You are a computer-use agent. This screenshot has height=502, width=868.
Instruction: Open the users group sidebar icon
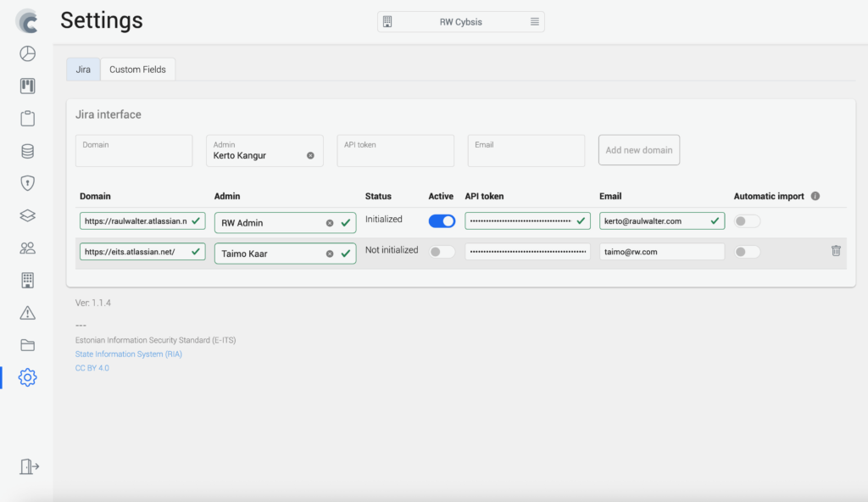pyautogui.click(x=27, y=248)
